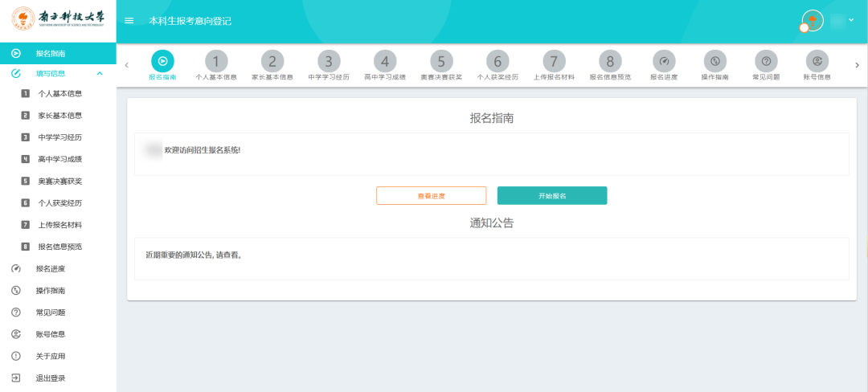Viewport: 868px width, 392px height.
Task: Click the 本科生报考意向登记 header title
Action: tap(190, 21)
